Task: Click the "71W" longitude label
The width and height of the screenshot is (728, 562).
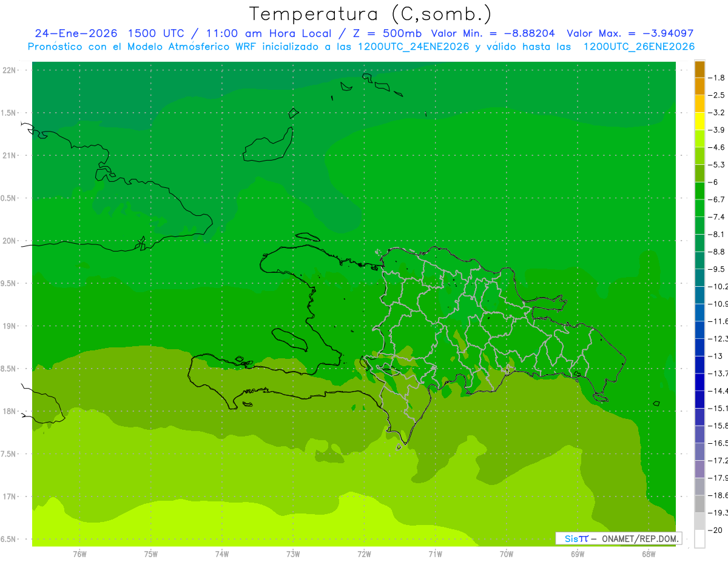Action: [435, 554]
